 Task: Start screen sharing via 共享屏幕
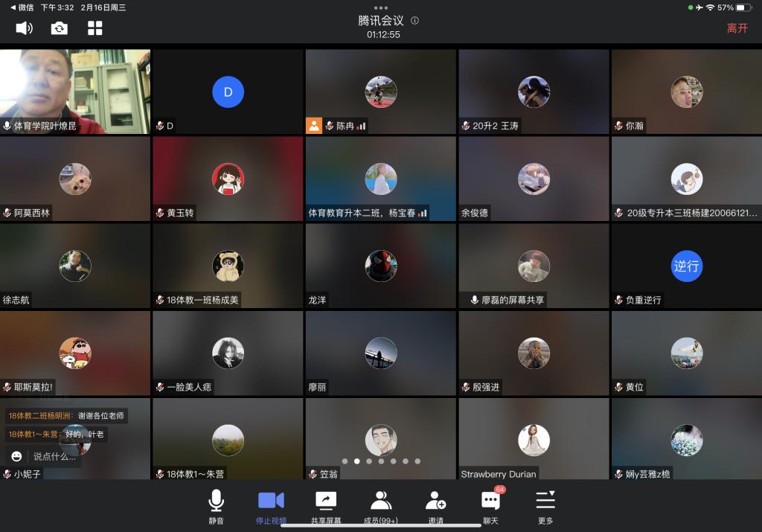click(326, 506)
